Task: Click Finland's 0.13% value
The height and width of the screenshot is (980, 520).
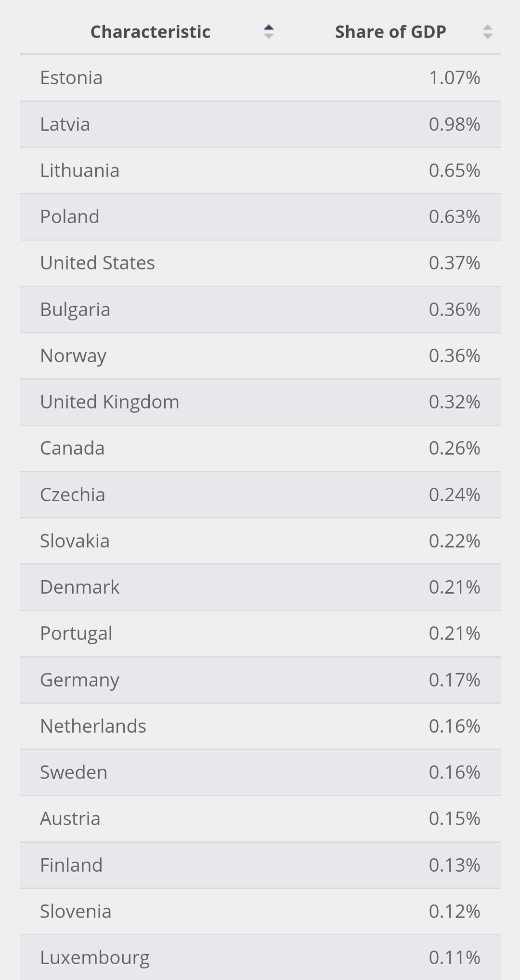Action: pos(454,865)
